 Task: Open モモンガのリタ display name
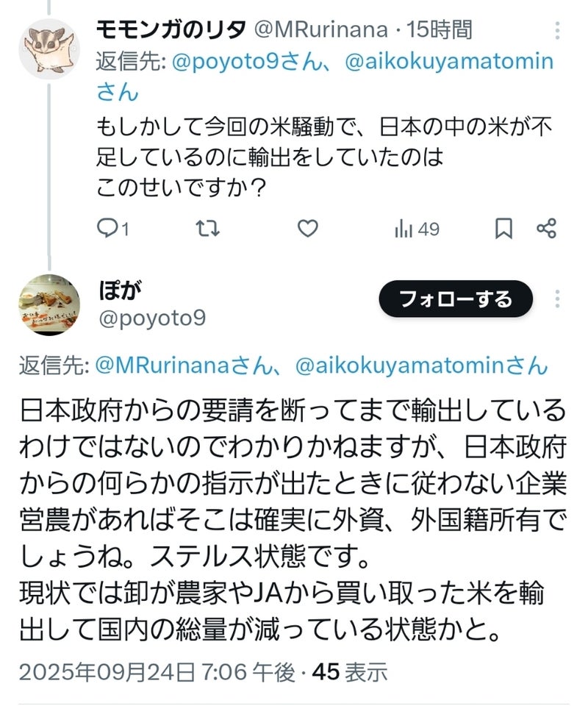171,30
